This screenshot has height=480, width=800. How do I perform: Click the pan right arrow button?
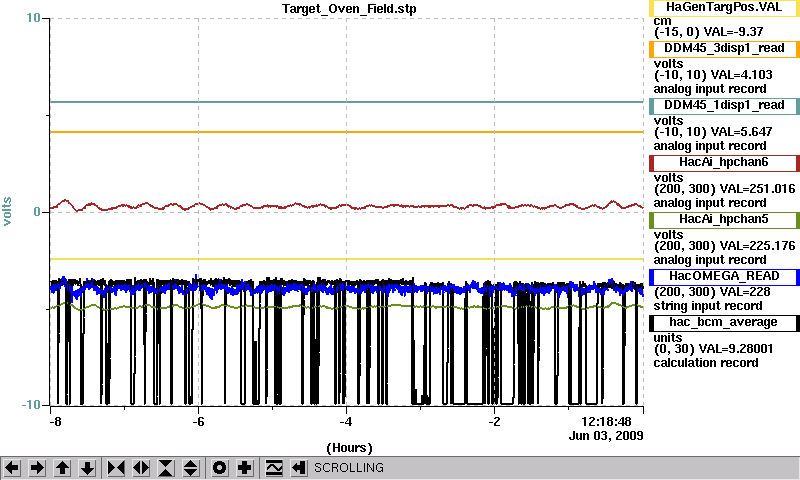(x=37, y=468)
